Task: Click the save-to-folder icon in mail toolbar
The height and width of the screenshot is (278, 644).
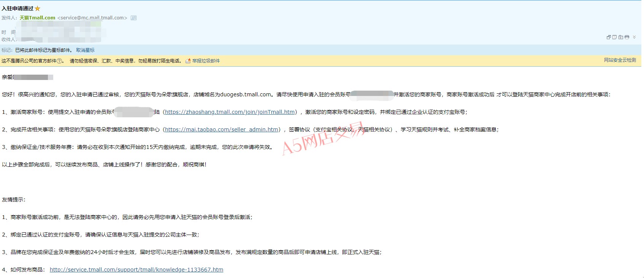Action: 620,37
